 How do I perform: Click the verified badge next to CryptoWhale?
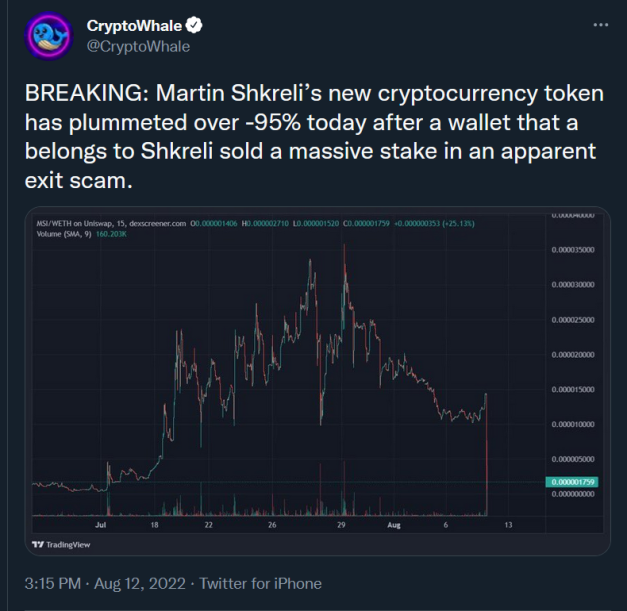click(194, 25)
